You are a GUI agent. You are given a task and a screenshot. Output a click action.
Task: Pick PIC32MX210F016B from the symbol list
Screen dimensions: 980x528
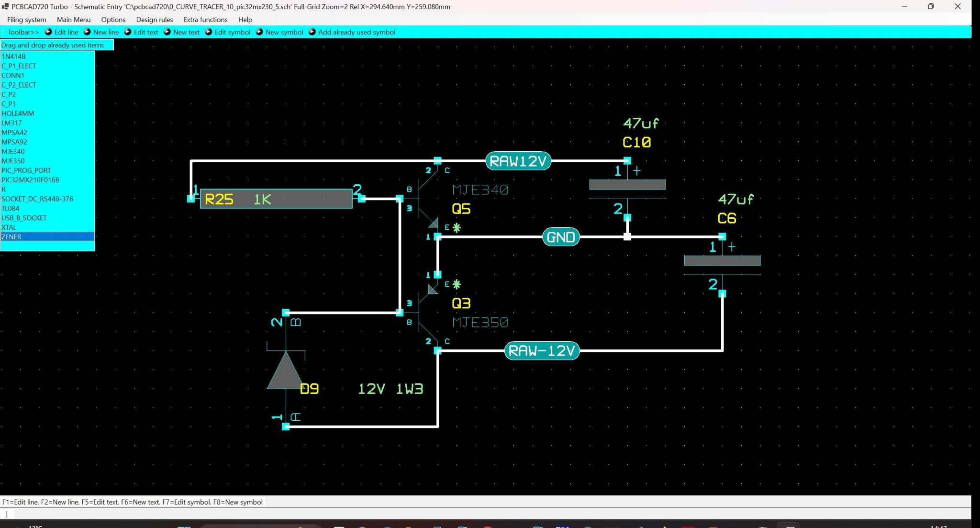coord(47,180)
